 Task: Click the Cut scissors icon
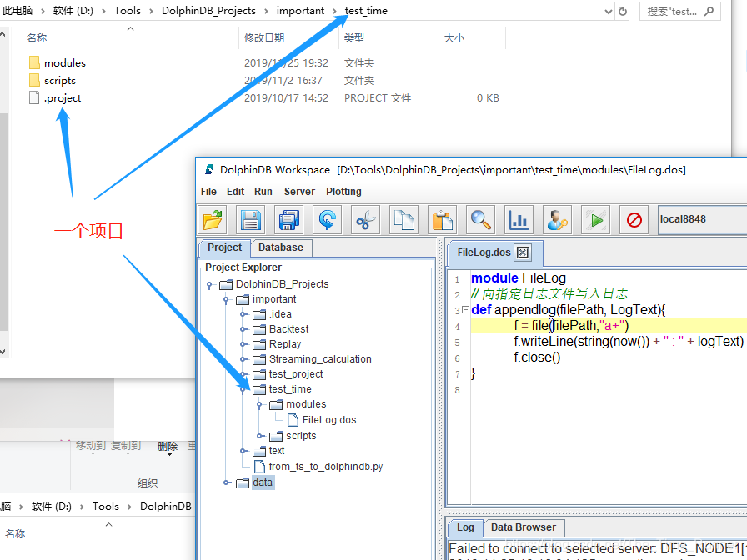(x=365, y=220)
